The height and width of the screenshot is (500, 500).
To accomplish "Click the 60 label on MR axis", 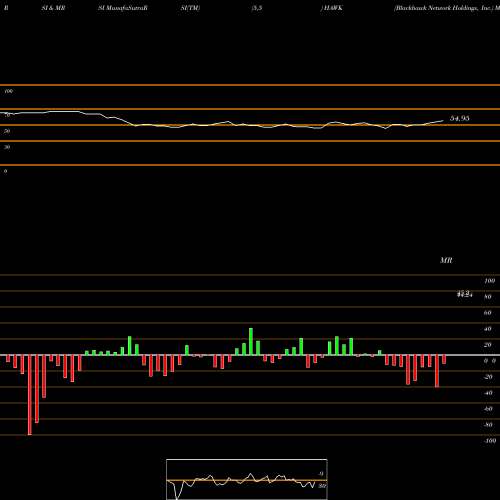I will 488,313.
